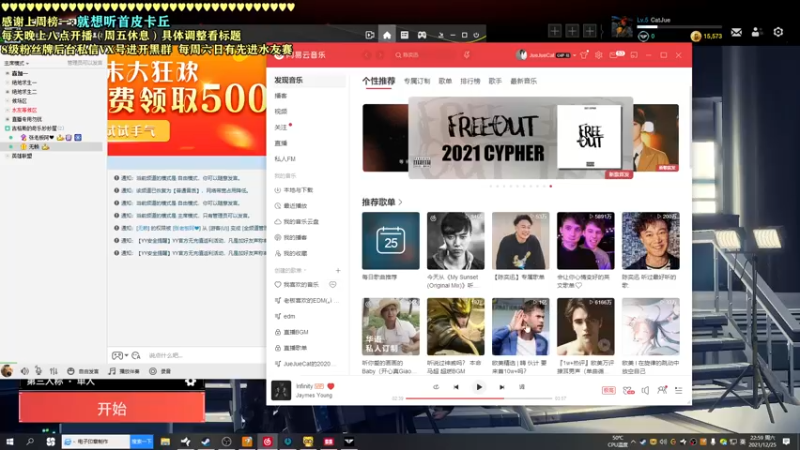
Task: Open 关注 in the sidebar
Action: (x=281, y=127)
